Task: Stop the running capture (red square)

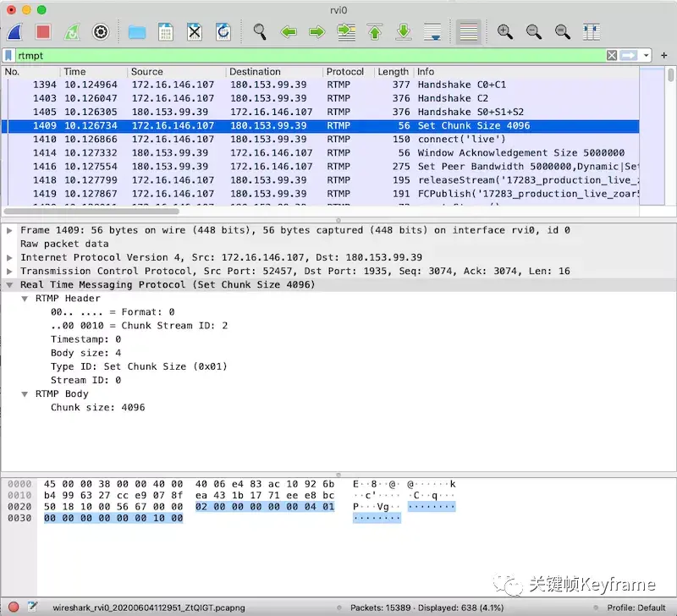Action: pyautogui.click(x=43, y=32)
